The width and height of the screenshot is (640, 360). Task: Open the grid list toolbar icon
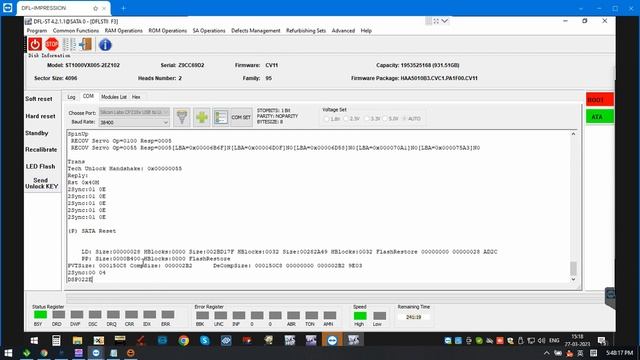[69, 44]
